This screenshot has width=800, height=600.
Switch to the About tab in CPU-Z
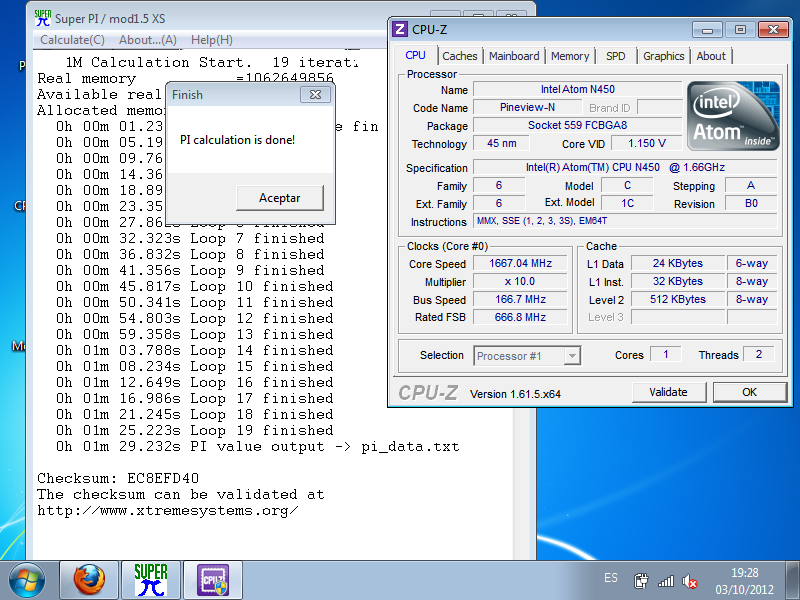point(711,56)
